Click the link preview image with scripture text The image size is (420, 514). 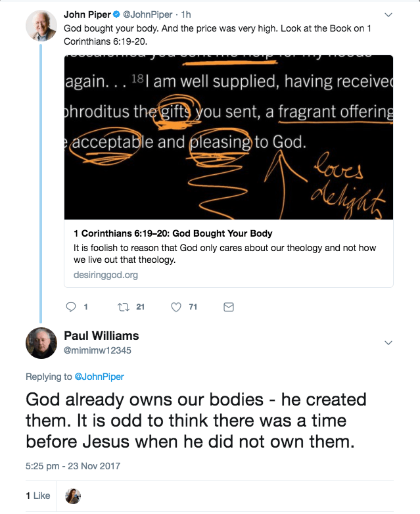[228, 137]
